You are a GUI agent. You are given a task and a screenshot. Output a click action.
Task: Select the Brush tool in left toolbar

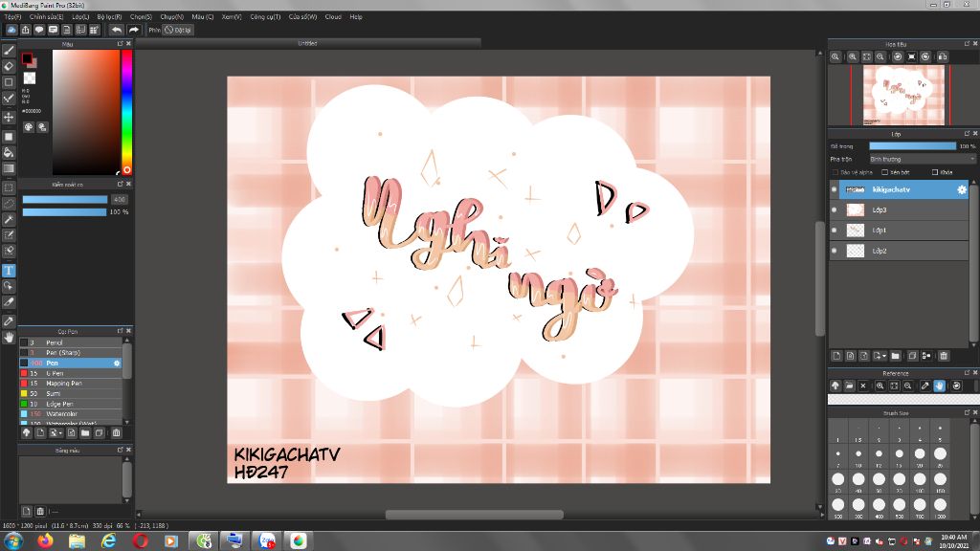(x=9, y=51)
